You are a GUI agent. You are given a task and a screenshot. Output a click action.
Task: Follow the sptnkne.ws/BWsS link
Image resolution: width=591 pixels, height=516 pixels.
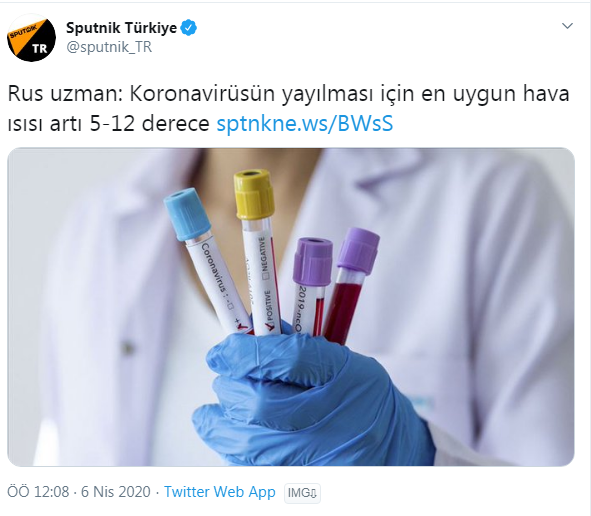click(305, 124)
